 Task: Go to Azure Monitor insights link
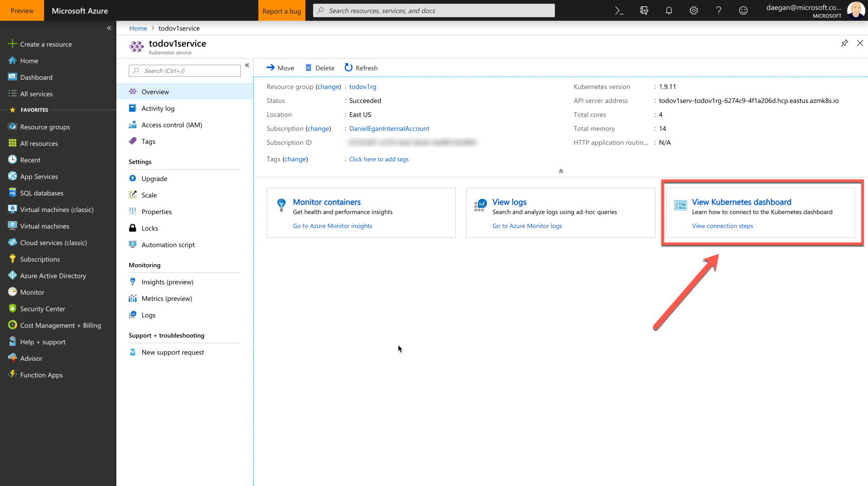tap(332, 225)
